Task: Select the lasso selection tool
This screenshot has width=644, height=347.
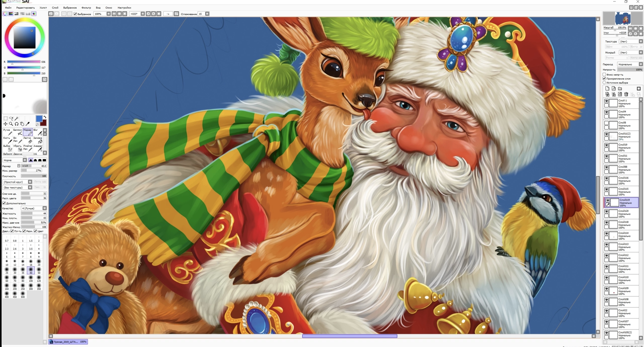Action: pos(11,118)
